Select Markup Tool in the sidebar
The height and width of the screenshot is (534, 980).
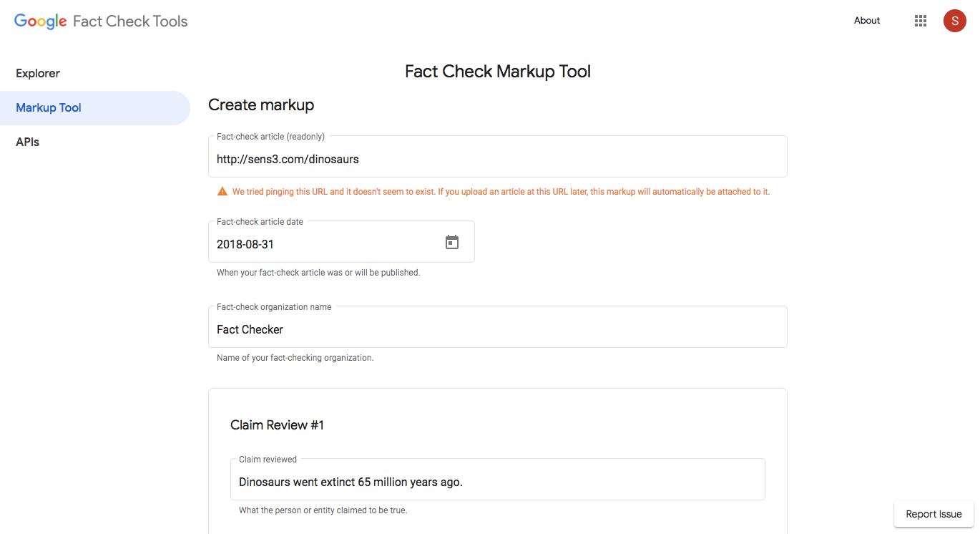[x=49, y=108]
